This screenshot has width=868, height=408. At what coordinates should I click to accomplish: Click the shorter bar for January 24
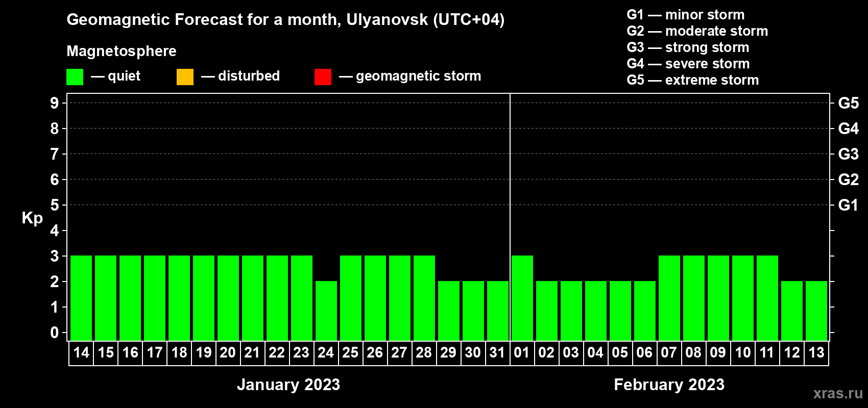[326, 311]
